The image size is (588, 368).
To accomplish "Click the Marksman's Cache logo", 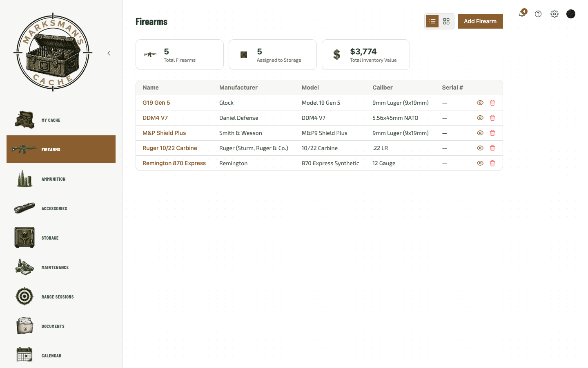I will pyautogui.click(x=53, y=52).
